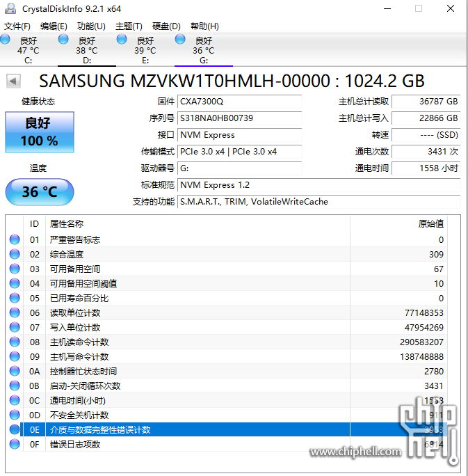Open the 编辑(E) menu

[54, 26]
